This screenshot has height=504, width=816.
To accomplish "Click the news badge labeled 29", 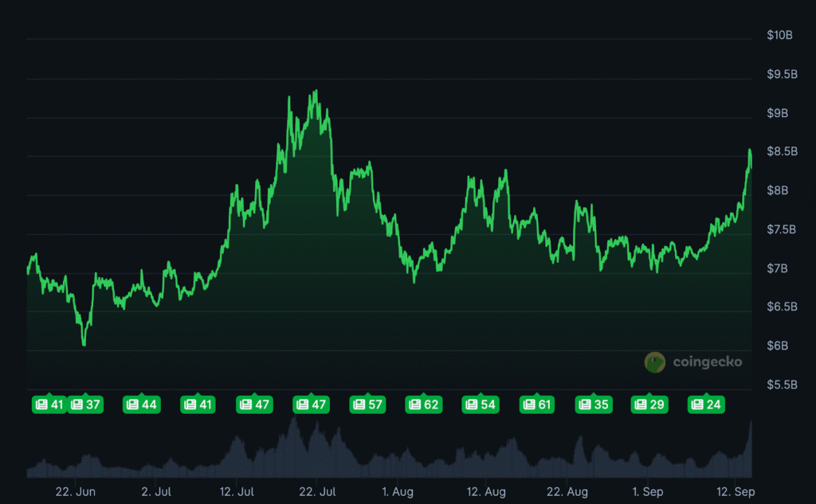I will pos(649,404).
